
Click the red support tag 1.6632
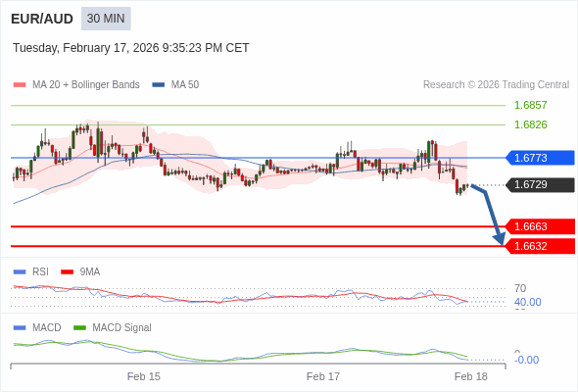click(x=540, y=246)
